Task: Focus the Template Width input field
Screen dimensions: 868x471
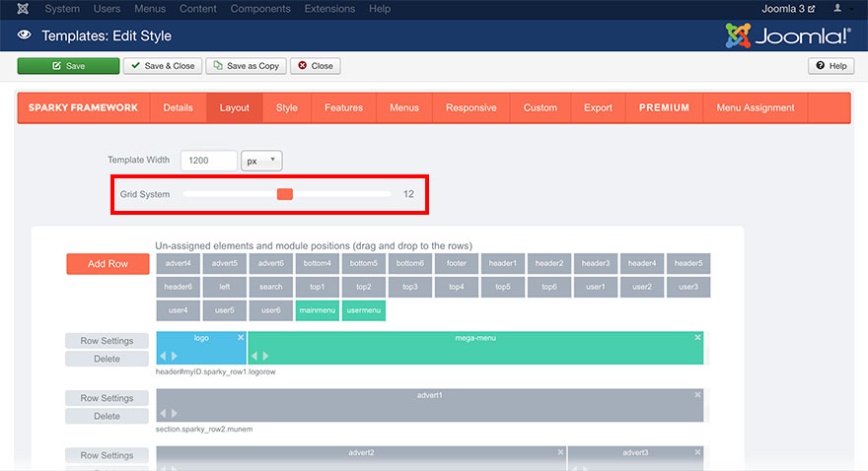Action: point(209,161)
